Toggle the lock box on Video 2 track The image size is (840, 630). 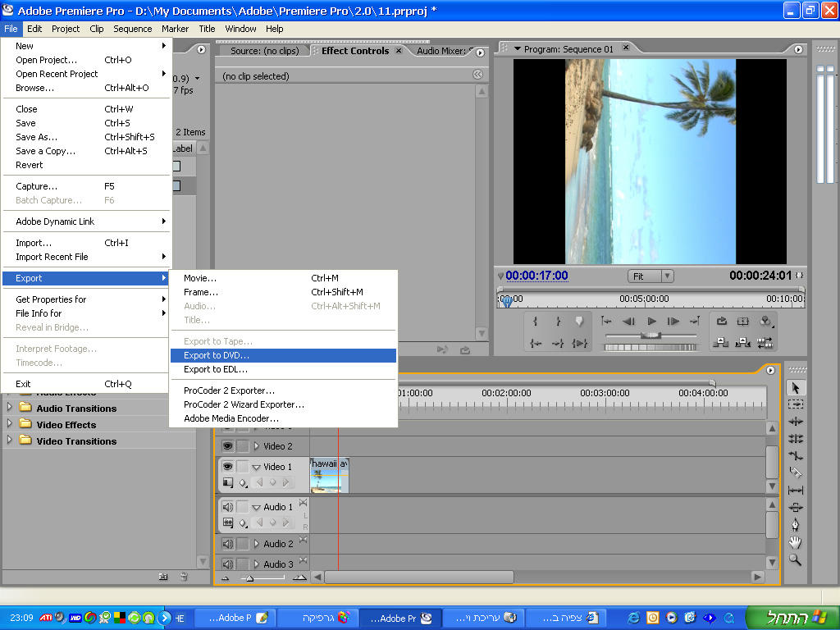[x=242, y=446]
